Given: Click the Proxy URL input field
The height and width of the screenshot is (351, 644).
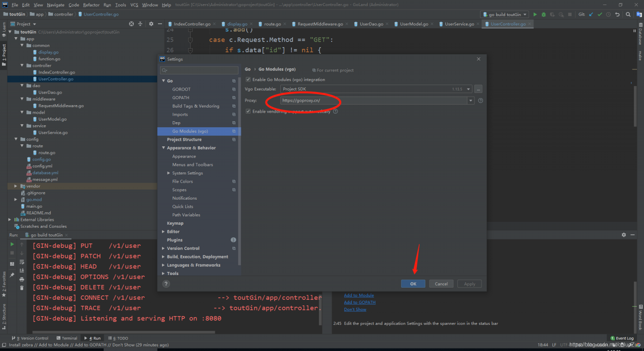Looking at the screenshot, I should pyautogui.click(x=374, y=101).
